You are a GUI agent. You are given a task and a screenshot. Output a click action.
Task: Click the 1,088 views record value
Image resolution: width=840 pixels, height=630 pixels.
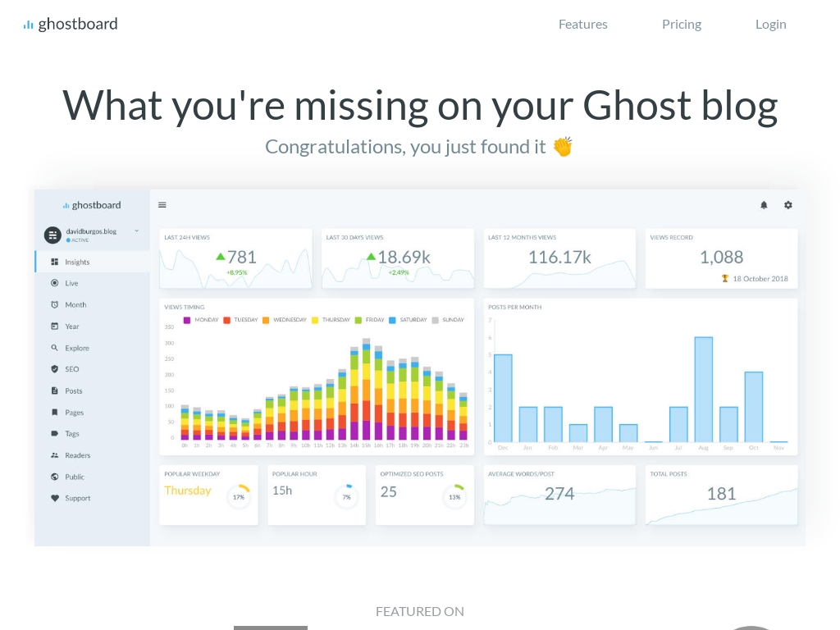[722, 257]
